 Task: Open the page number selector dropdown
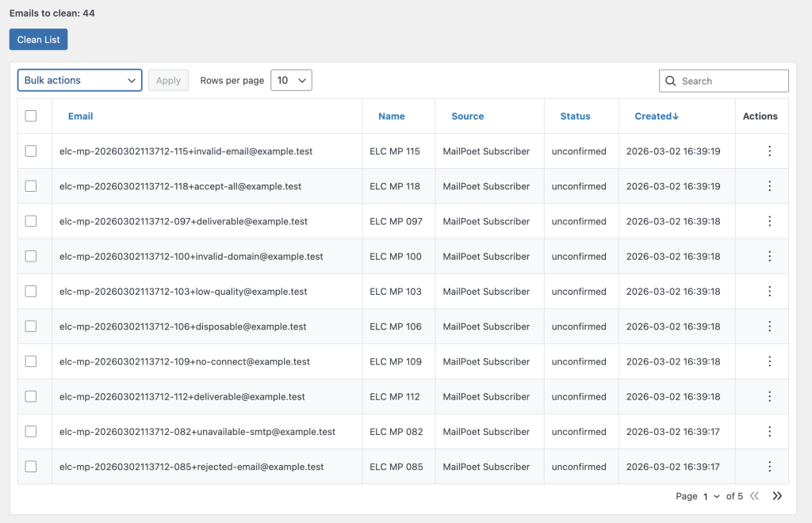710,496
